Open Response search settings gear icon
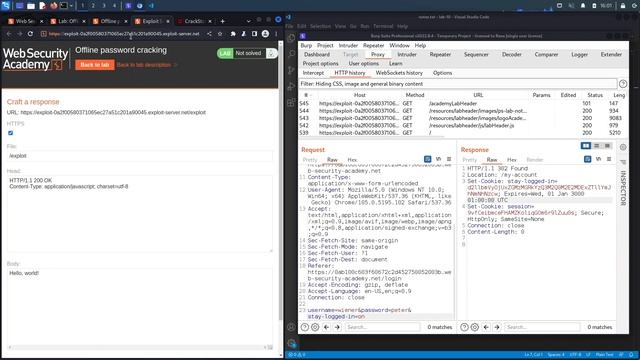Viewport: 640px width, 360px height. [475, 327]
